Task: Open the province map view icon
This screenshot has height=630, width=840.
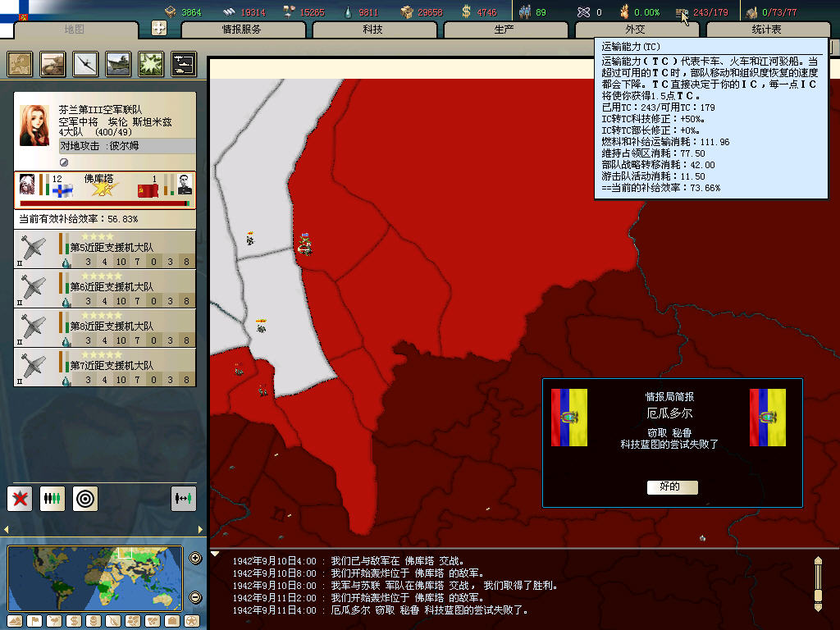Action: [20, 64]
